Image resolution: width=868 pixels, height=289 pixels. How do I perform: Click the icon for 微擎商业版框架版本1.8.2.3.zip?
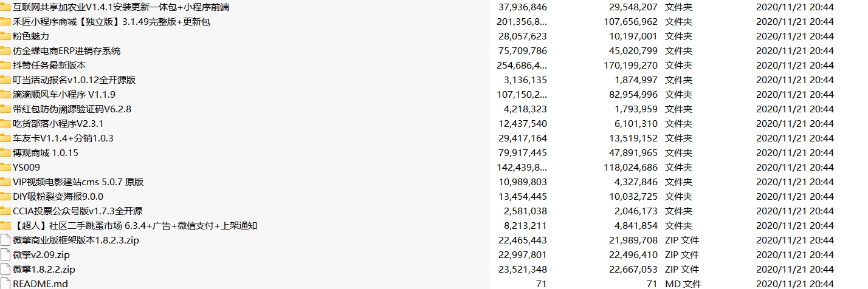click(5, 240)
